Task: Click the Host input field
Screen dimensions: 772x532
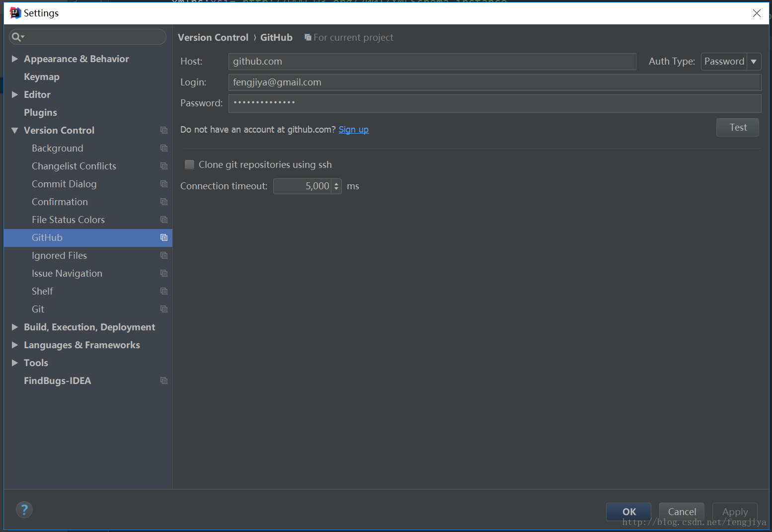Action: [432, 62]
